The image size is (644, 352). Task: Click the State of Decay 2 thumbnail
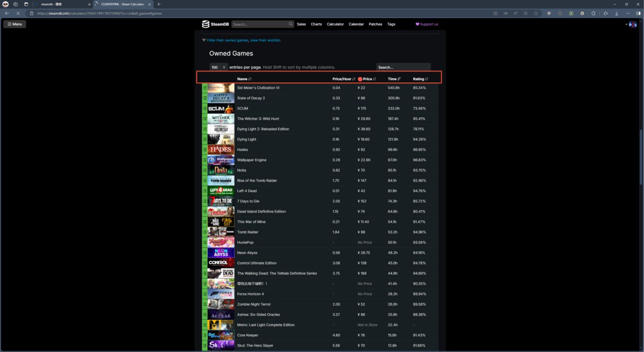pyautogui.click(x=221, y=98)
